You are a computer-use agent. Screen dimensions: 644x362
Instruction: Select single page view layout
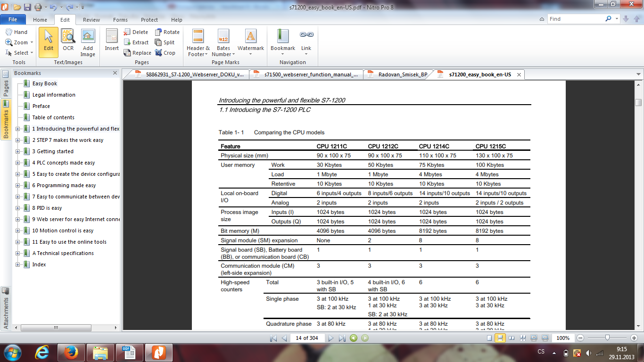(x=489, y=338)
